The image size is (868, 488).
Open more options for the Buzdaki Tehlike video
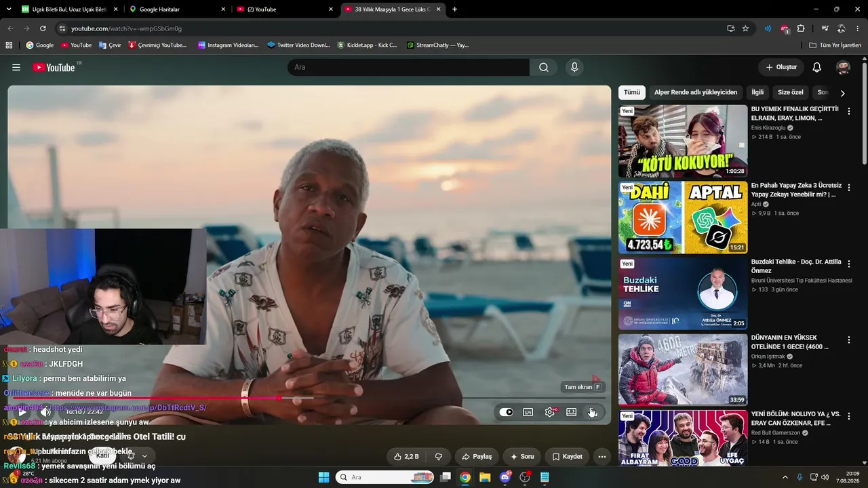tap(848, 264)
